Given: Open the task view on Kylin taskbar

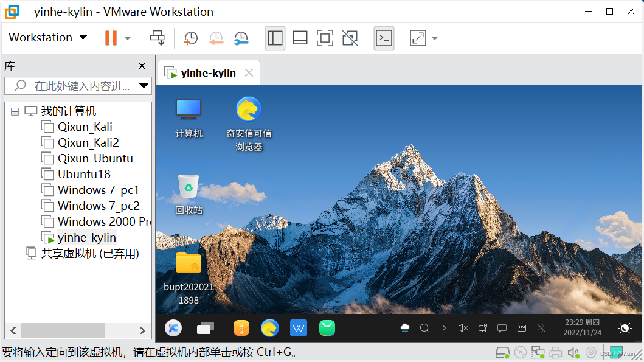Looking at the screenshot, I should (x=206, y=329).
